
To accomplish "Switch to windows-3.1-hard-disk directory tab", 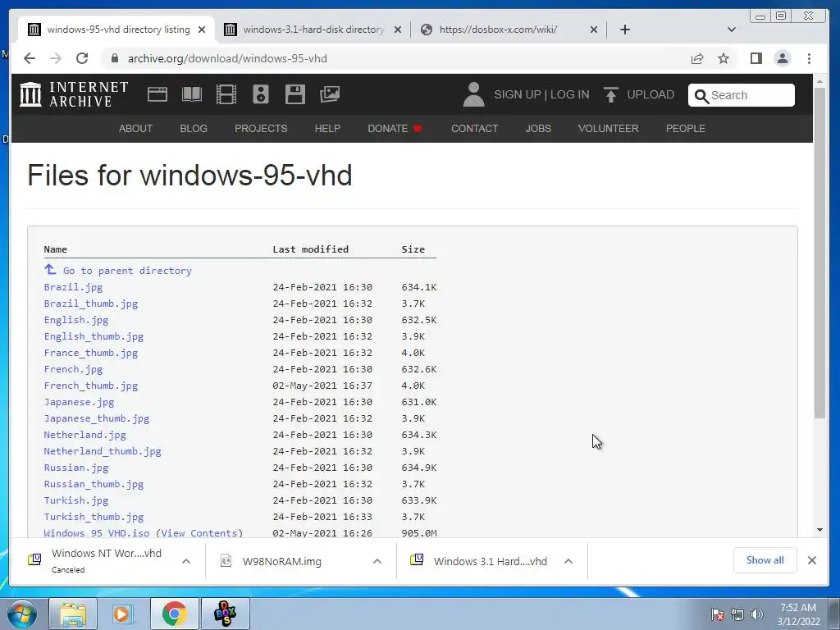I will click(x=313, y=30).
